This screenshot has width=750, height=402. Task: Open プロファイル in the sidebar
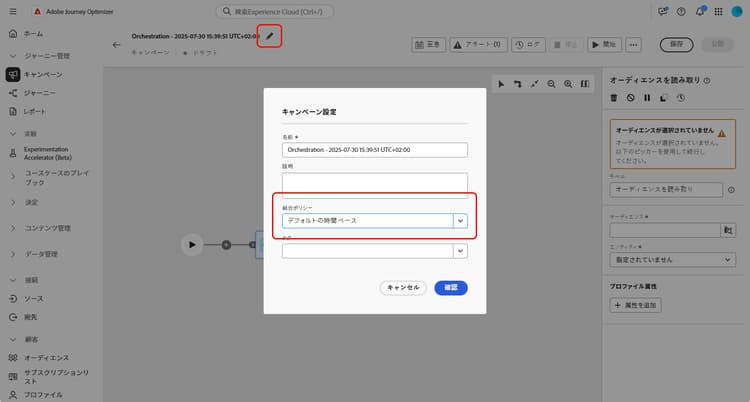click(43, 395)
